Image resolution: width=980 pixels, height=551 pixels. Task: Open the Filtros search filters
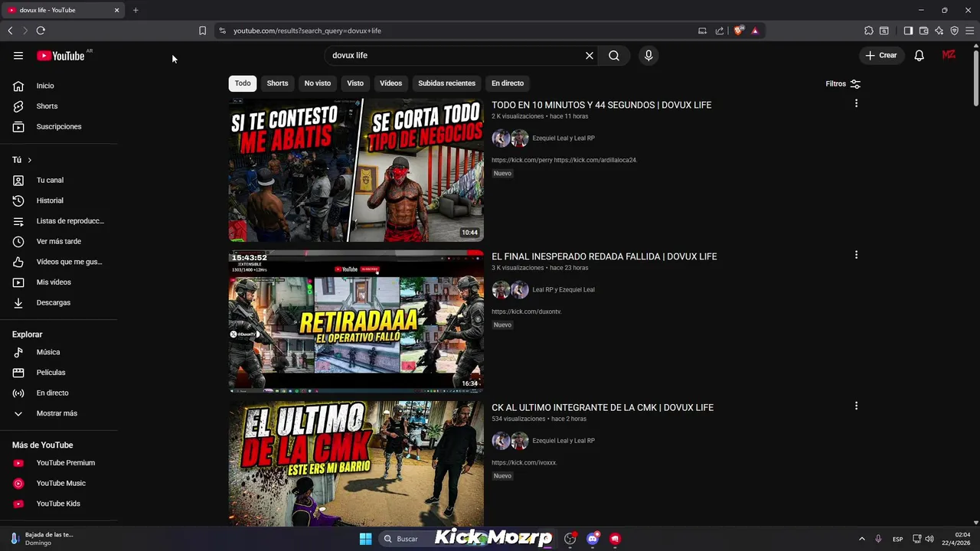click(x=843, y=84)
